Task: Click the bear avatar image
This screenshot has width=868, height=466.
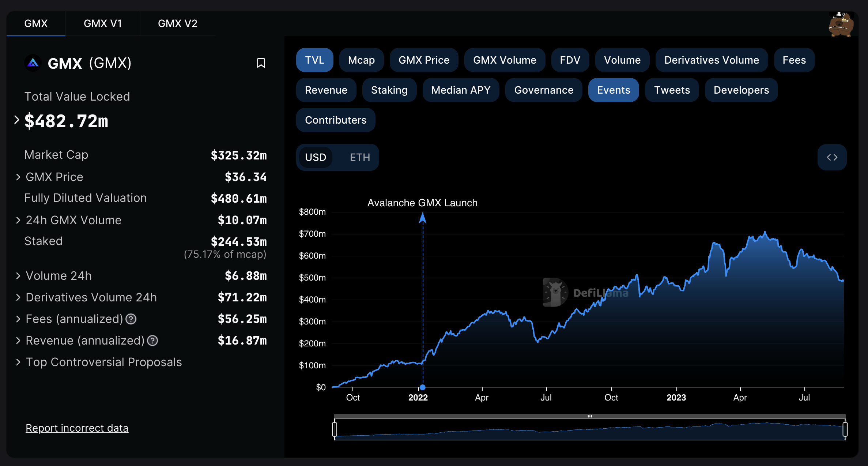Action: tap(841, 24)
